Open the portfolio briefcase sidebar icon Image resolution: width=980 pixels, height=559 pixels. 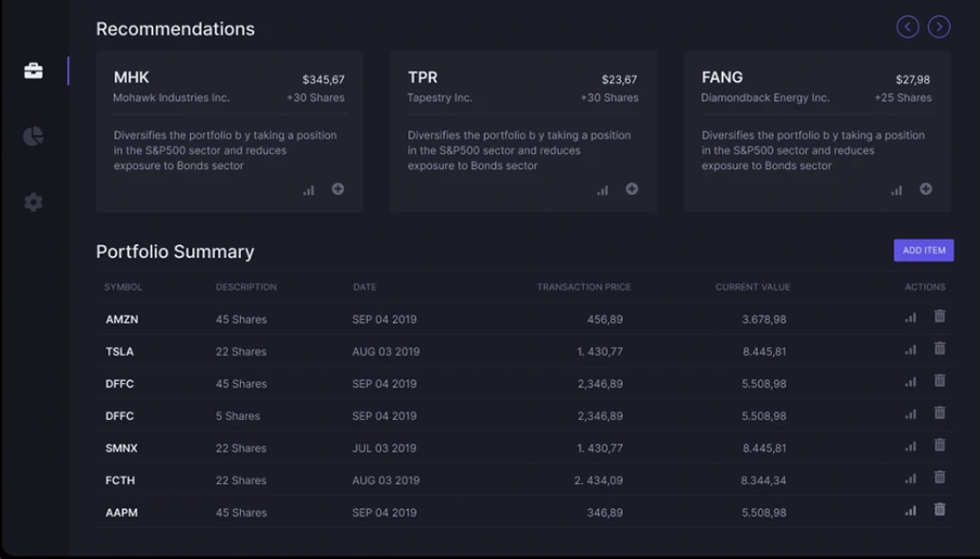tap(33, 71)
